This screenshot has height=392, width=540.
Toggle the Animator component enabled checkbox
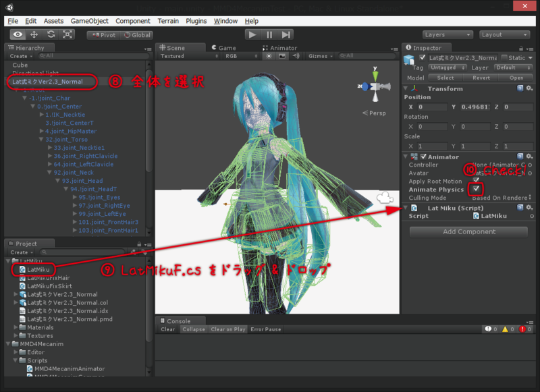(423, 157)
